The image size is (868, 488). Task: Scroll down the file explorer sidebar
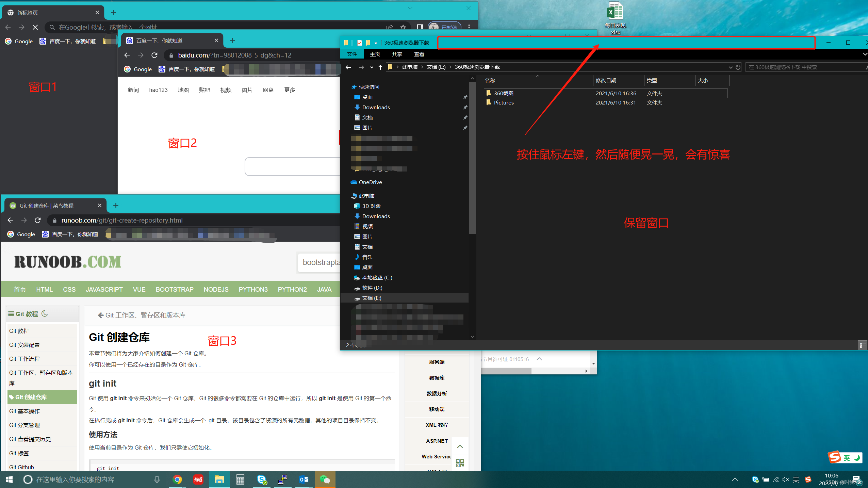click(473, 337)
